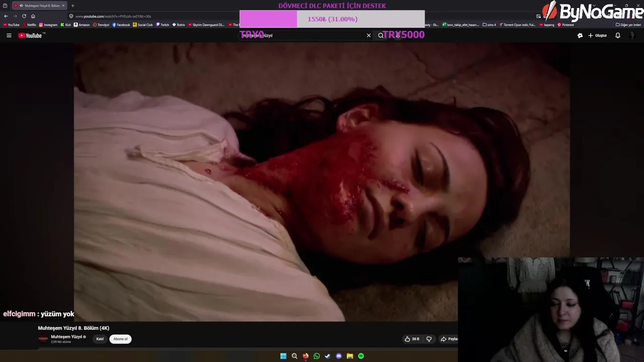This screenshot has width=644, height=362.
Task: Click the browser forward arrow
Action: click(x=15, y=16)
